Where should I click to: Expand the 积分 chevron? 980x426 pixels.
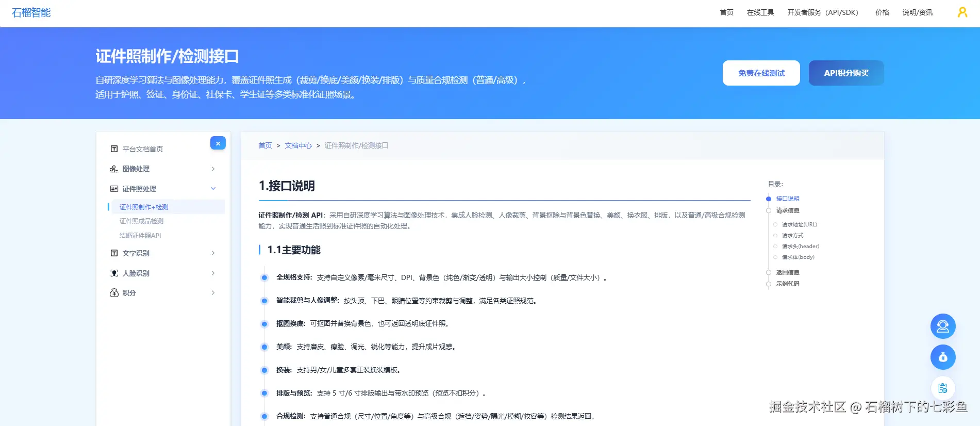point(213,293)
